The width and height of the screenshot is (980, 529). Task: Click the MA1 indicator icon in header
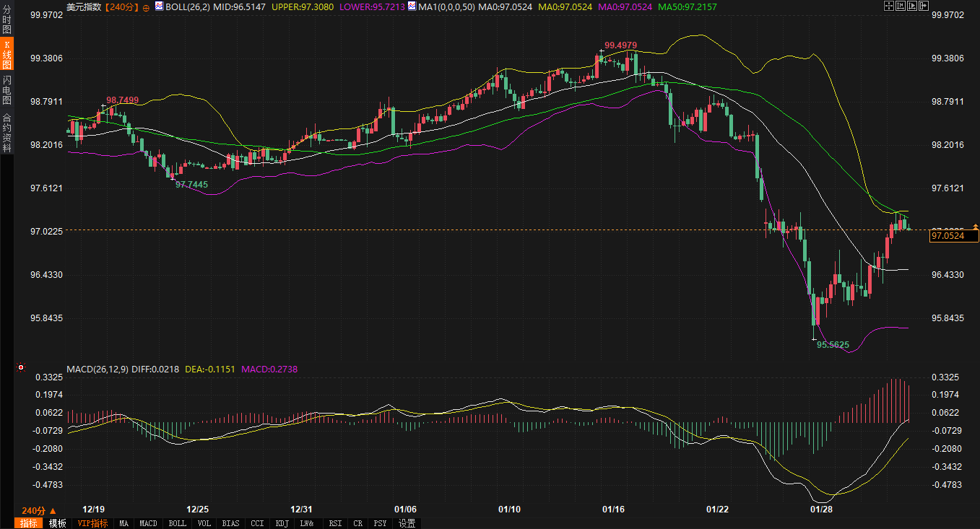click(x=412, y=6)
